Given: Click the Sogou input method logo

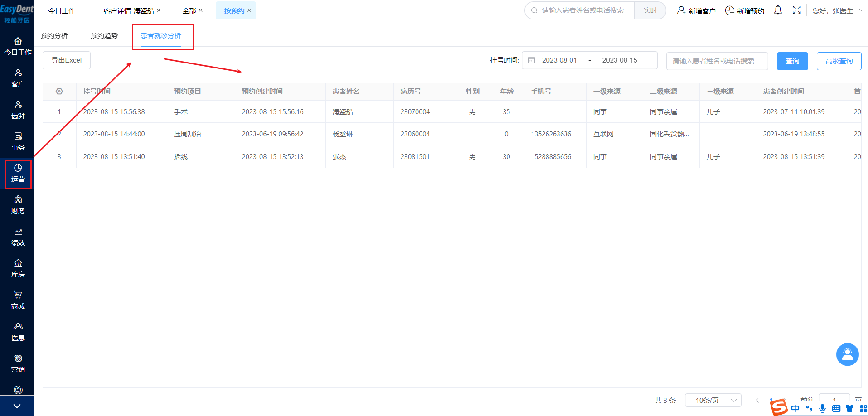Looking at the screenshot, I should (x=779, y=407).
